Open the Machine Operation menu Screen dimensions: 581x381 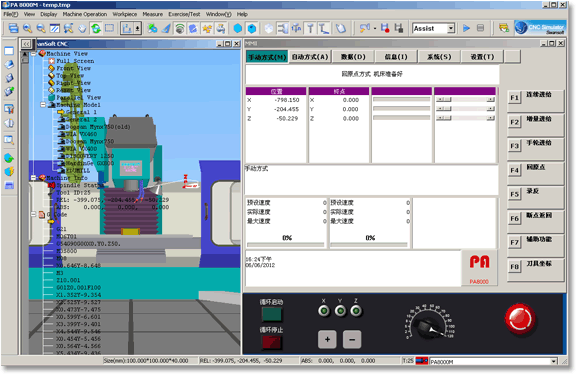tap(85, 14)
